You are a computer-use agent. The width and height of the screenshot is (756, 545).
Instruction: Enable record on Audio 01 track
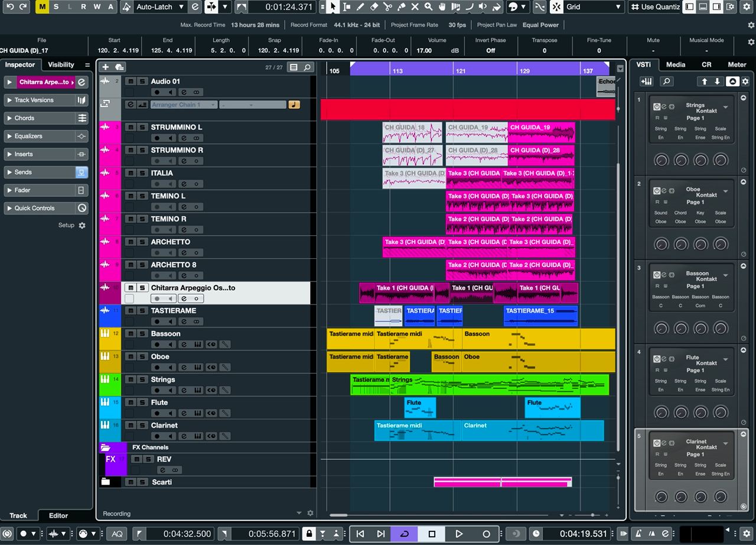(x=157, y=92)
